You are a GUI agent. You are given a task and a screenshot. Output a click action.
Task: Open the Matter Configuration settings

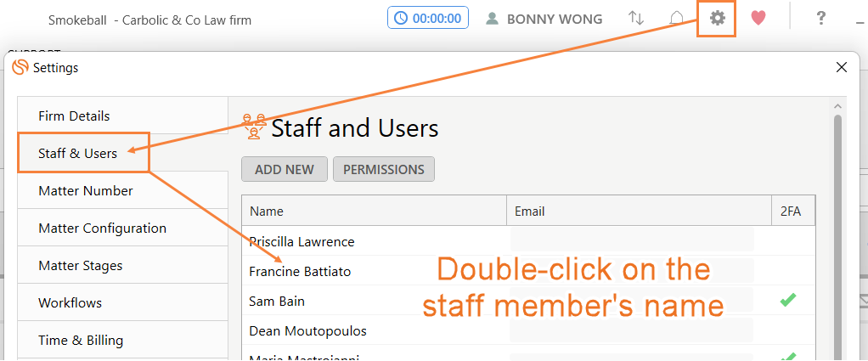[x=122, y=228]
